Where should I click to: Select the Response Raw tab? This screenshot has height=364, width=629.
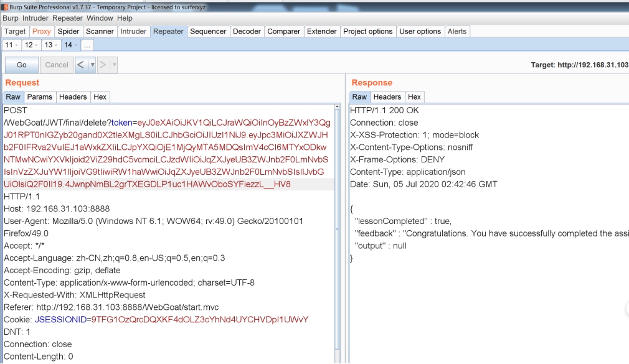point(359,97)
